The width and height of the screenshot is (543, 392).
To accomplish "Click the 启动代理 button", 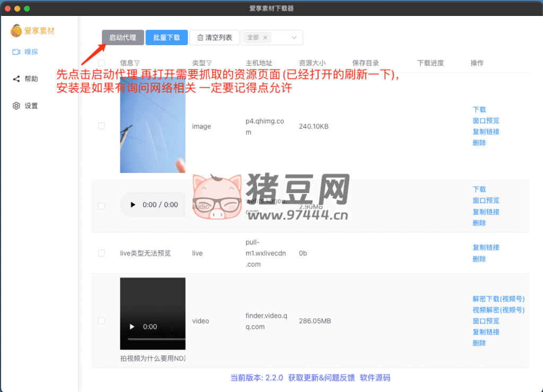I will [122, 38].
